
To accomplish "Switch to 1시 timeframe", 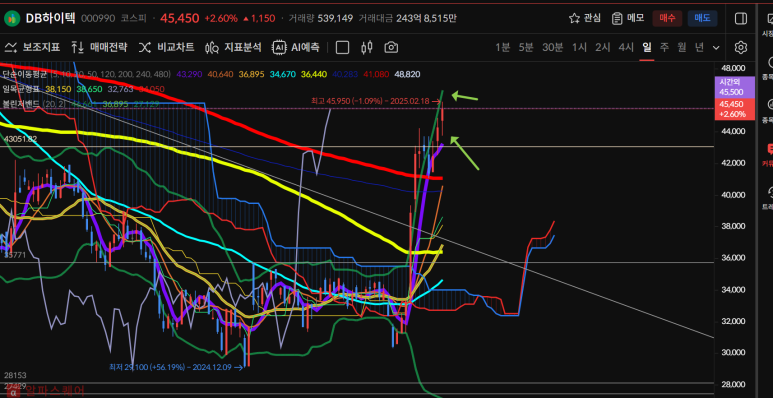I will click(579, 47).
